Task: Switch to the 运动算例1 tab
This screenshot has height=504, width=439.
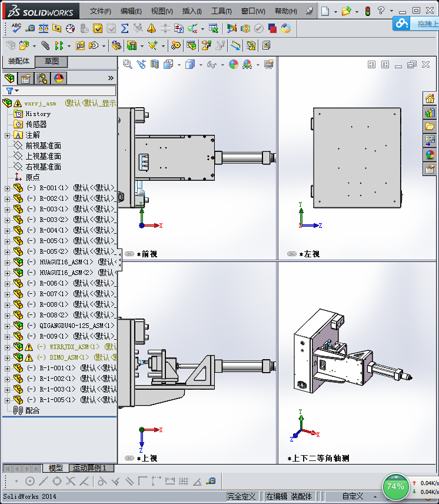Action: pos(91,468)
